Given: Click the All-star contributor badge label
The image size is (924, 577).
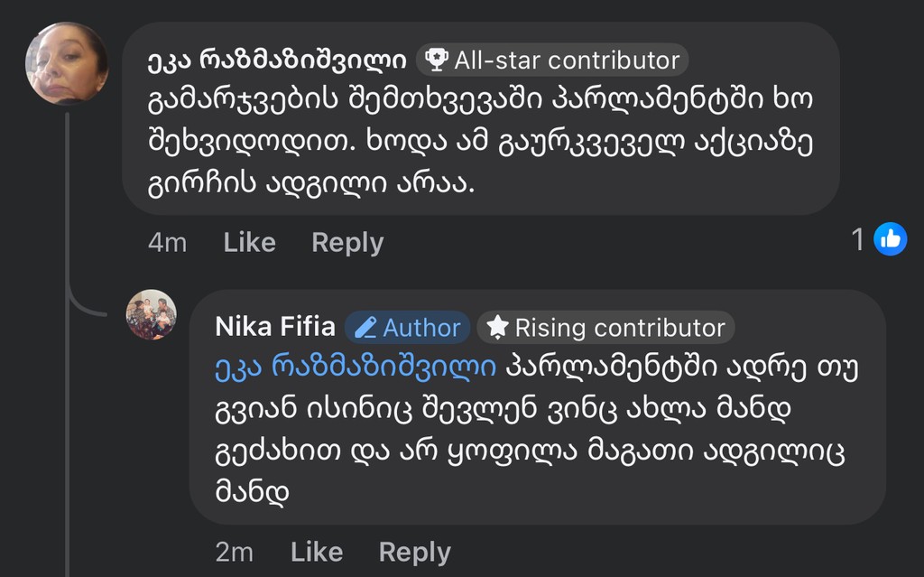Looking at the screenshot, I should (x=566, y=60).
